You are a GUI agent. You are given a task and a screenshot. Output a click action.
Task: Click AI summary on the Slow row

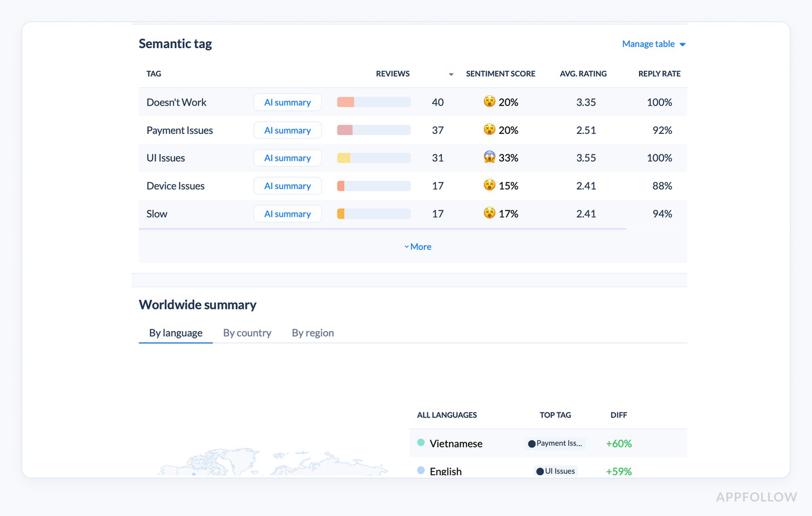[x=287, y=213]
